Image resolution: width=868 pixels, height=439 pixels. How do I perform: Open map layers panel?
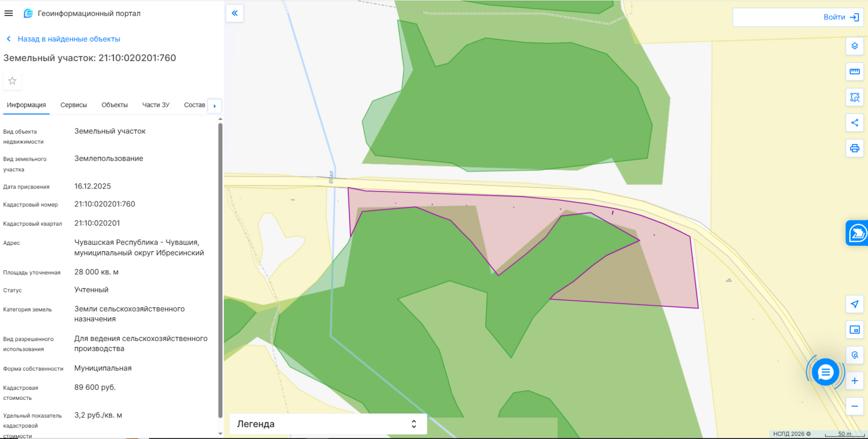855,46
